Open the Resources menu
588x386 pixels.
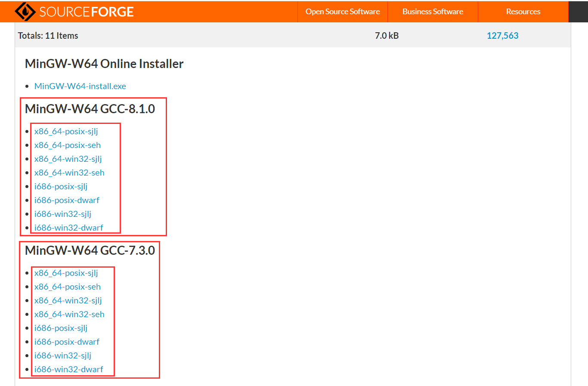(x=523, y=12)
